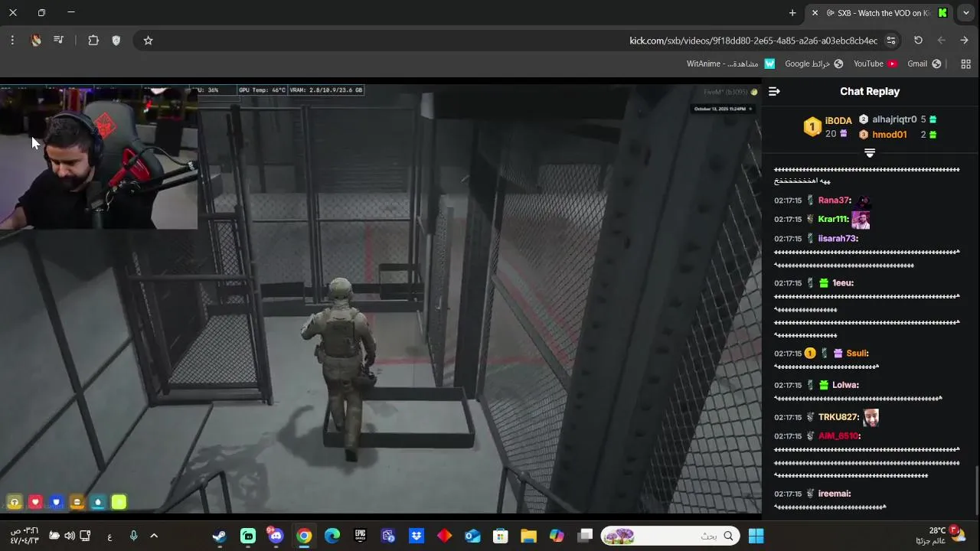Open a new browser tab
This screenshot has height=551, width=980.
tap(792, 13)
